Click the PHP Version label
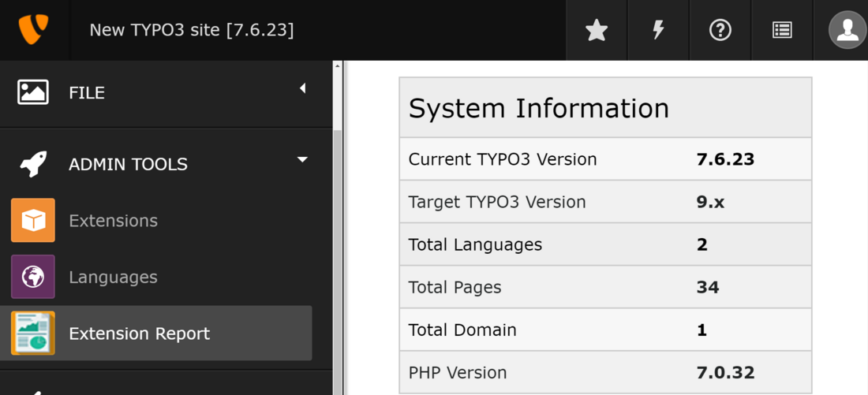 tap(457, 373)
